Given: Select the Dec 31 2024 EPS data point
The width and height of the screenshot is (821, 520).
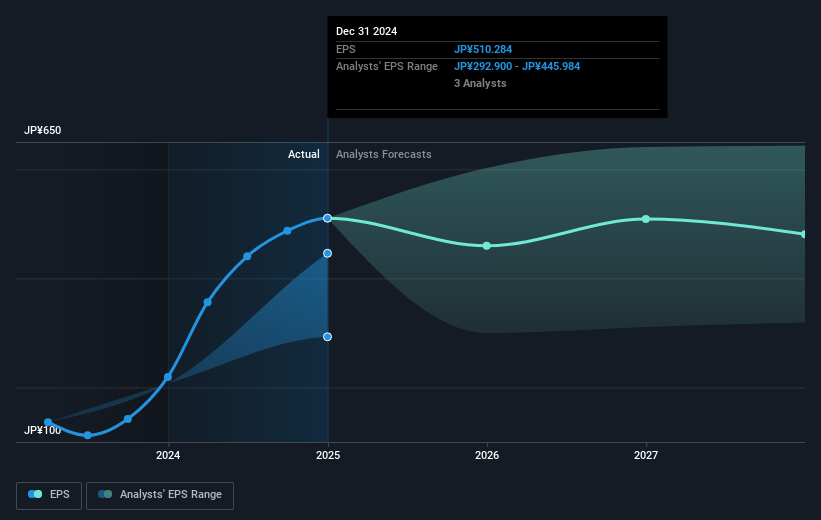Looking at the screenshot, I should coord(327,218).
